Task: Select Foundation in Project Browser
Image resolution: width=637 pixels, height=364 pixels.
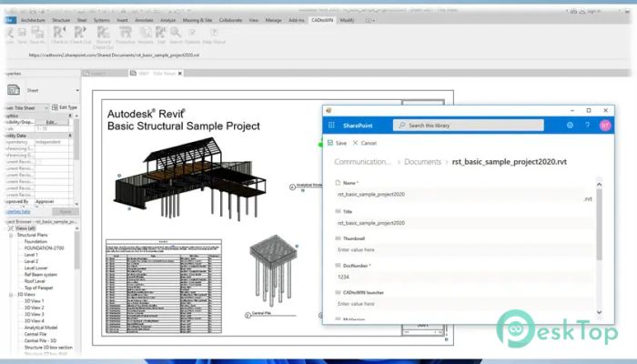Action: (x=35, y=242)
